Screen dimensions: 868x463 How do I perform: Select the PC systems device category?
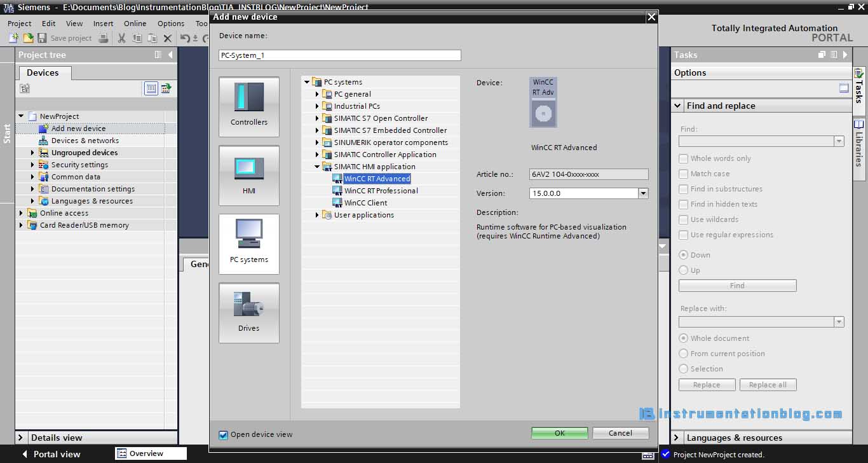(249, 244)
